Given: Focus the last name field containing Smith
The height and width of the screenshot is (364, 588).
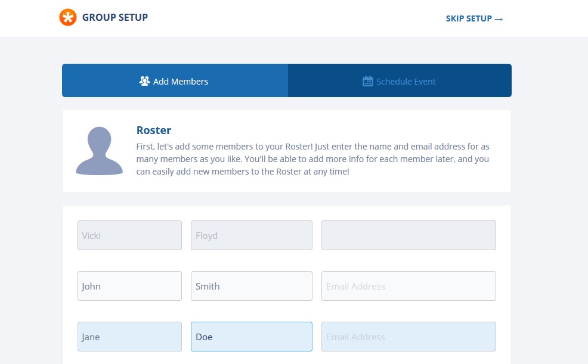Looking at the screenshot, I should point(251,286).
